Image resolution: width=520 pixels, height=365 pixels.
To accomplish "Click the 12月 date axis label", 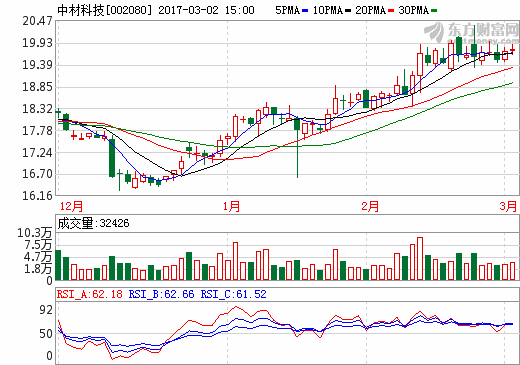I will coord(71,206).
